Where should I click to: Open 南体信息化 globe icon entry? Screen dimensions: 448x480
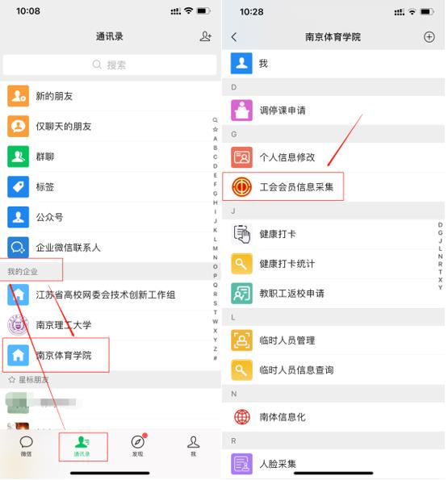pyautogui.click(x=333, y=416)
